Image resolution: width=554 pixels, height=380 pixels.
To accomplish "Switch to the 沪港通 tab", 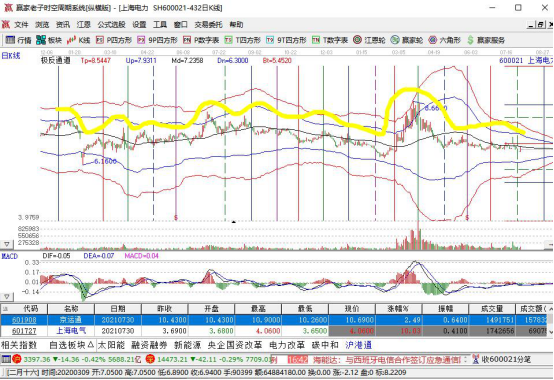I will pyautogui.click(x=358, y=345).
